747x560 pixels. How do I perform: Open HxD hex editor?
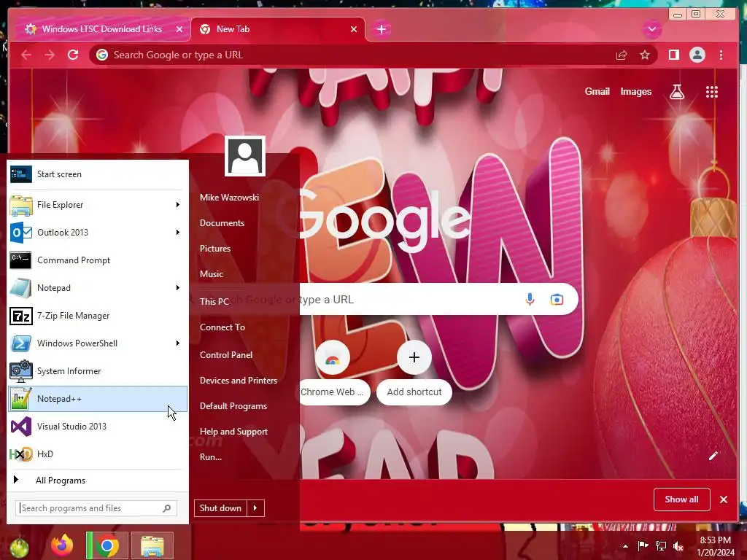[98, 454]
